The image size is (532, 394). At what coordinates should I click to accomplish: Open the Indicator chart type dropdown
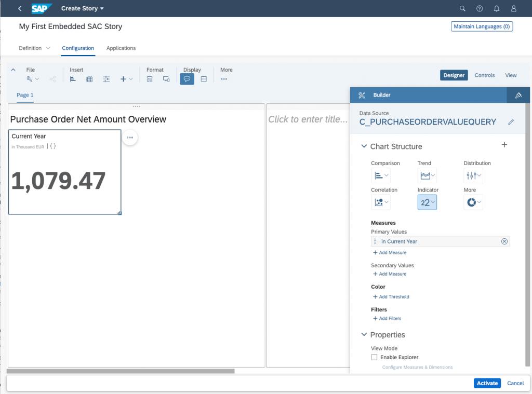[x=427, y=202]
